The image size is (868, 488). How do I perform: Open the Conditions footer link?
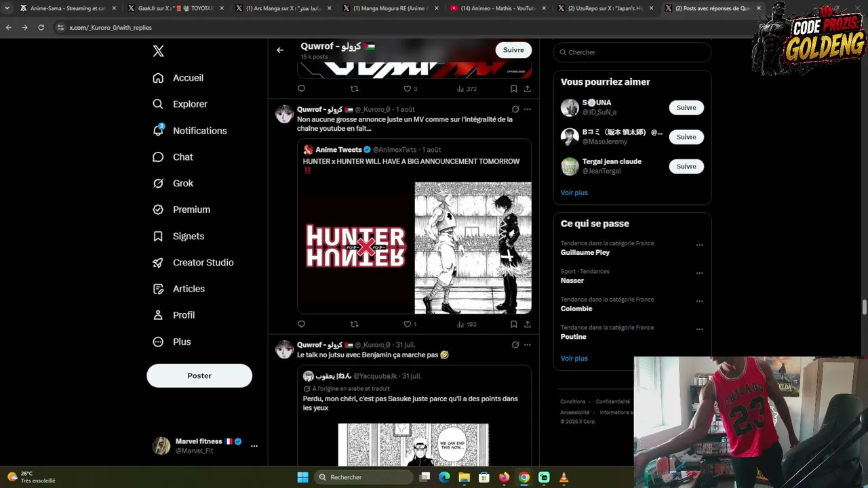coord(573,402)
